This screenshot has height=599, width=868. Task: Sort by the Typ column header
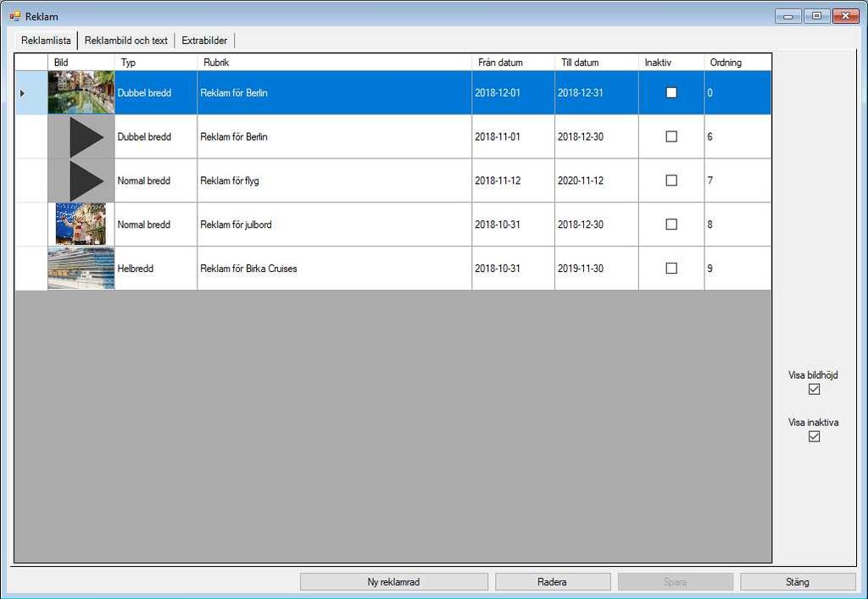pyautogui.click(x=156, y=62)
